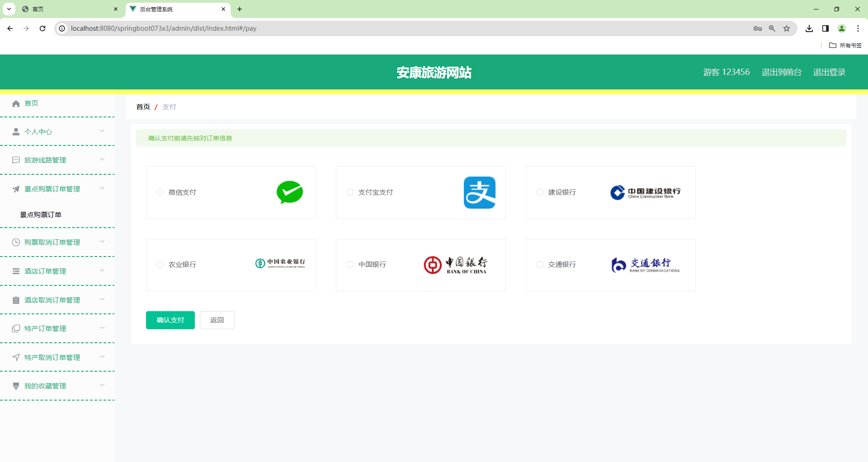This screenshot has width=868, height=462.
Task: Expand 酒店订单管理 with its chevron
Action: coord(102,271)
